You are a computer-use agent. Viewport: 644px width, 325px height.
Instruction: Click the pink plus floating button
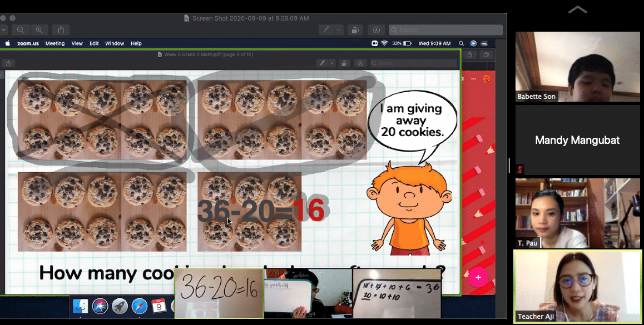point(478,277)
